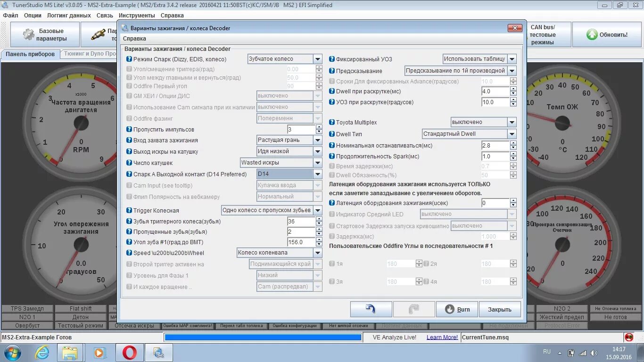This screenshot has width=644, height=362.
Task: Open Предсказывание dropdown
Action: click(461, 71)
